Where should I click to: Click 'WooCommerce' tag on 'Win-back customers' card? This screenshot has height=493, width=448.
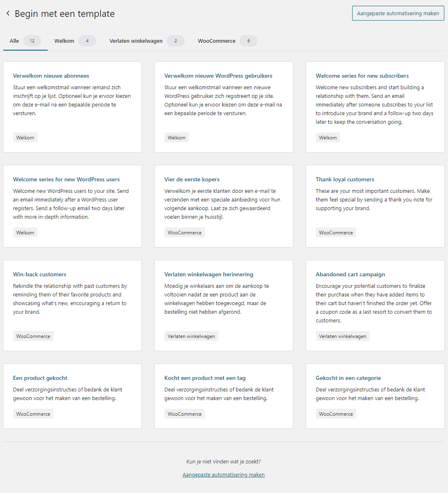[33, 336]
